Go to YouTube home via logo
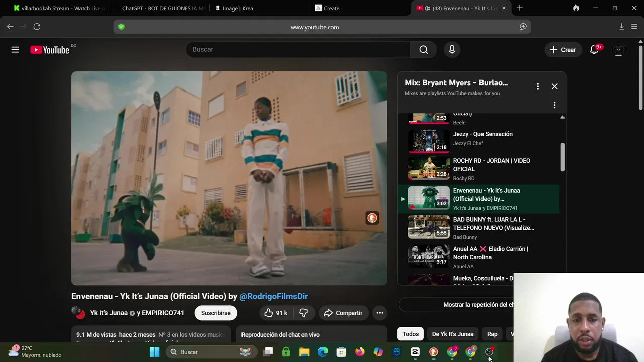Viewport: 644px width, 362px height. 50,50
